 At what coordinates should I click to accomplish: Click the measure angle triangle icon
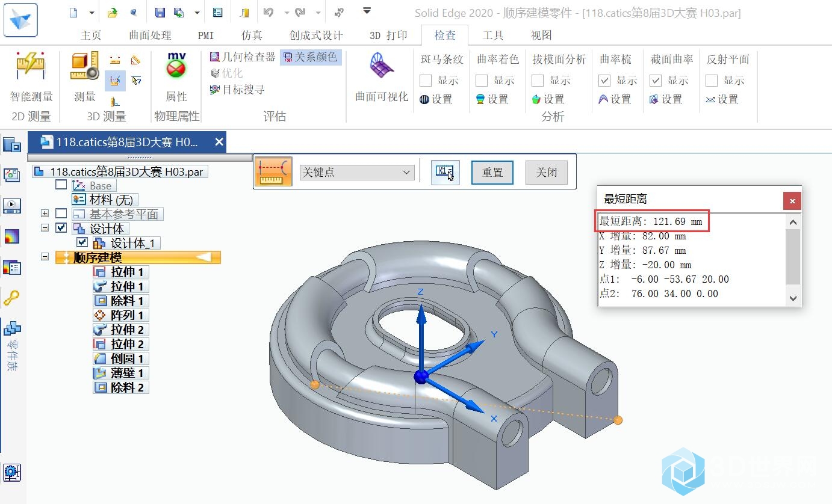[x=135, y=60]
